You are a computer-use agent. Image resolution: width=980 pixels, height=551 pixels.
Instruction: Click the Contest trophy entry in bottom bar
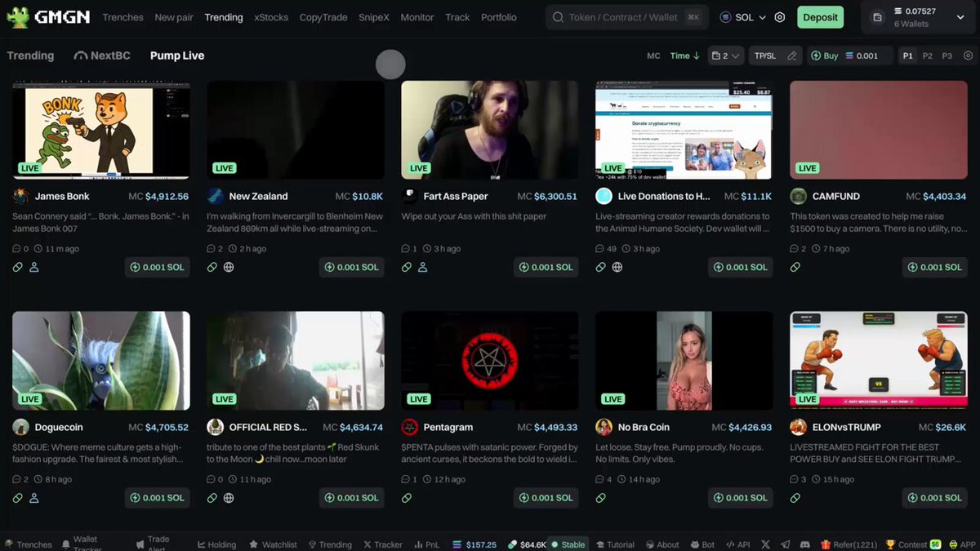coord(914,544)
